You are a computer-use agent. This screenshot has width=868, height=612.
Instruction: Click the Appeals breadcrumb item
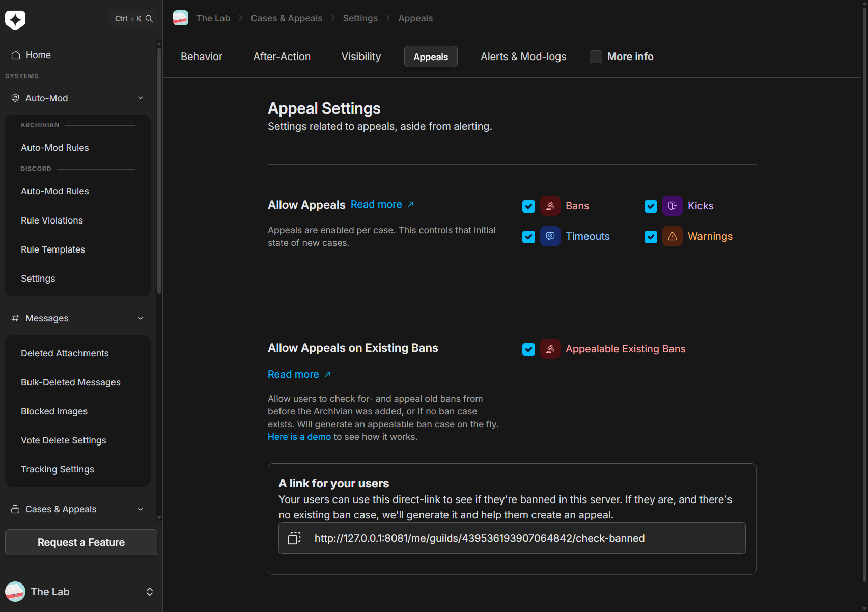pyautogui.click(x=415, y=18)
